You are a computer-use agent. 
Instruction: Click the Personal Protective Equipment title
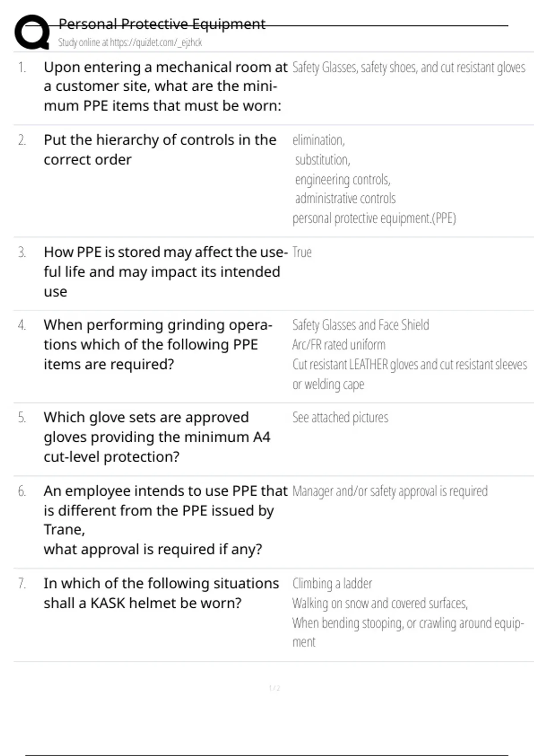162,24
